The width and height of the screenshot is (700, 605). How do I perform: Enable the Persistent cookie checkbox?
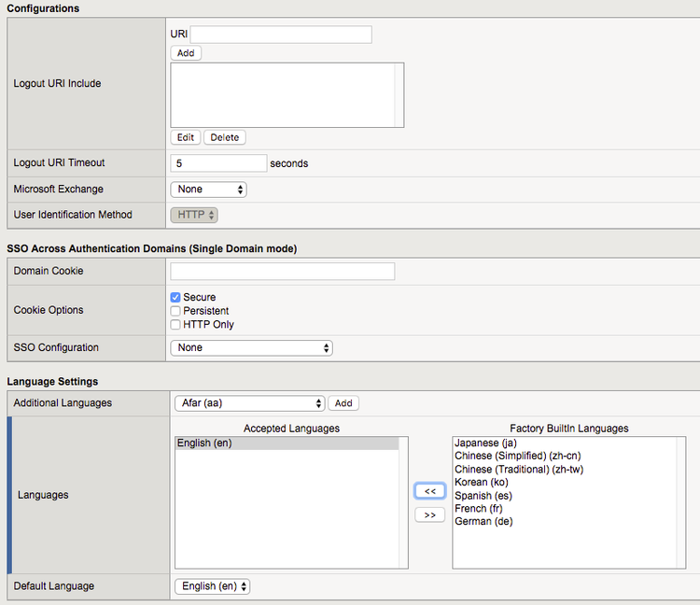(175, 311)
